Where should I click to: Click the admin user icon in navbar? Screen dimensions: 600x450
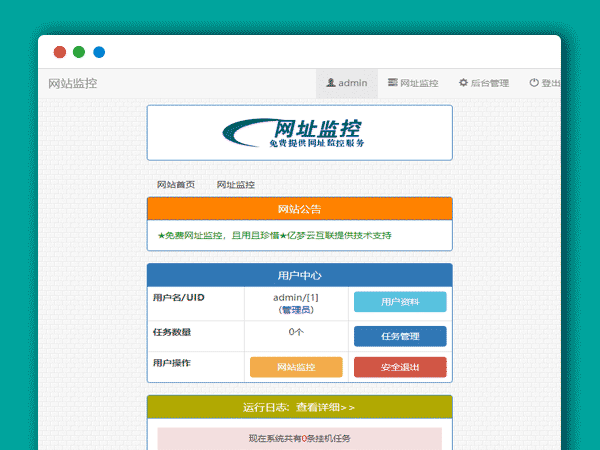click(330, 83)
